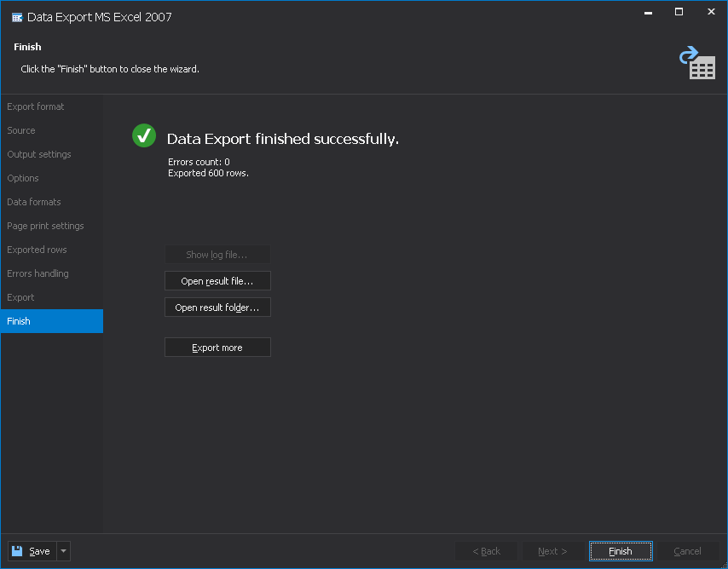The width and height of the screenshot is (728, 569).
Task: Click the floppy disk Save icon
Action: [17, 551]
